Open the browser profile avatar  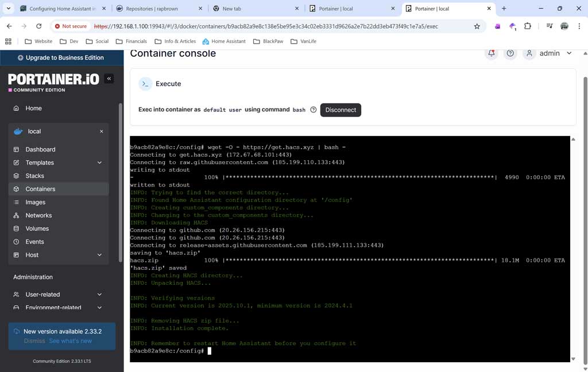(x=564, y=26)
